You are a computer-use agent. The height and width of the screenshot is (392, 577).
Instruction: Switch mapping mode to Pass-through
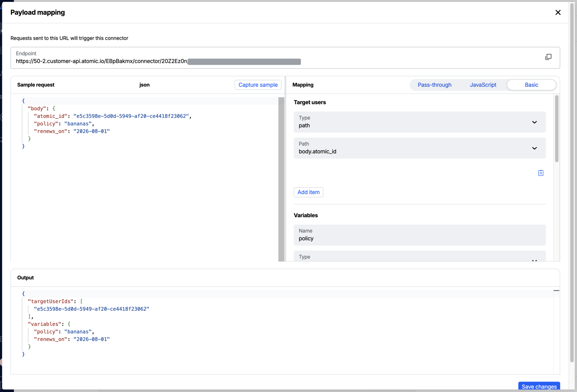tap(434, 85)
